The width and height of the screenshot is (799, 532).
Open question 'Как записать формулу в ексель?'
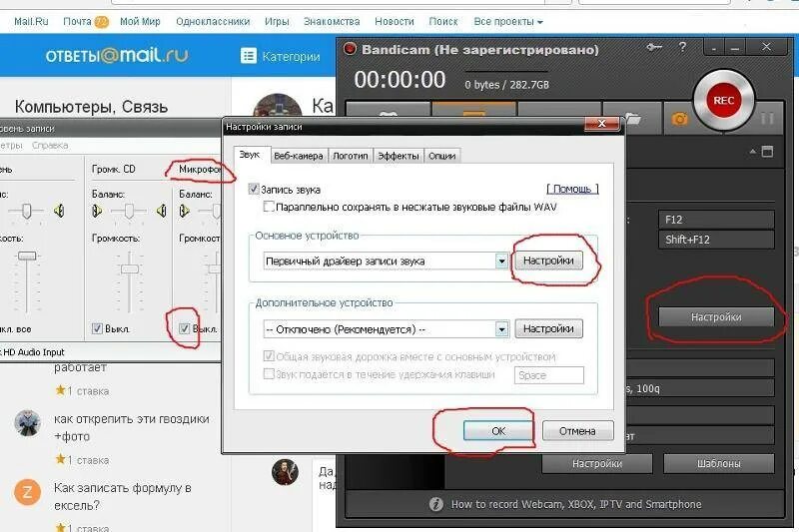122,496
